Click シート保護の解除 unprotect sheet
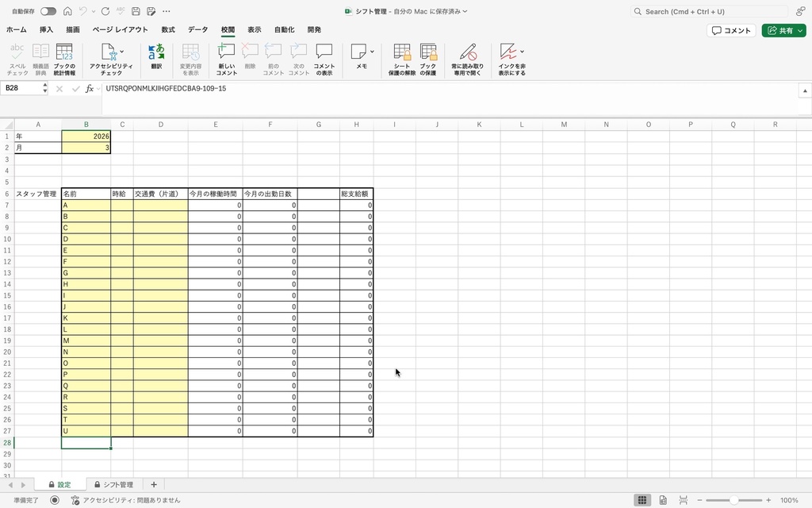This screenshot has width=812, height=508. pyautogui.click(x=402, y=59)
